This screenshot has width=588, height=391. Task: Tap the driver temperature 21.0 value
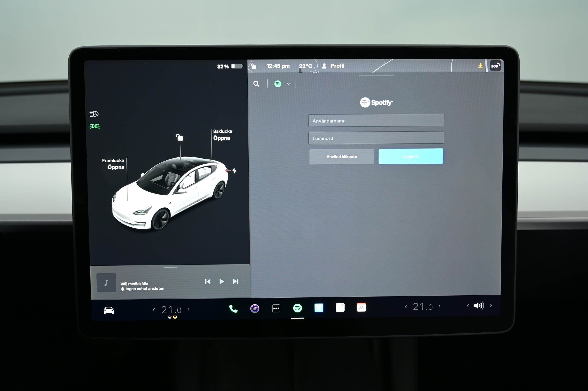pos(171,310)
